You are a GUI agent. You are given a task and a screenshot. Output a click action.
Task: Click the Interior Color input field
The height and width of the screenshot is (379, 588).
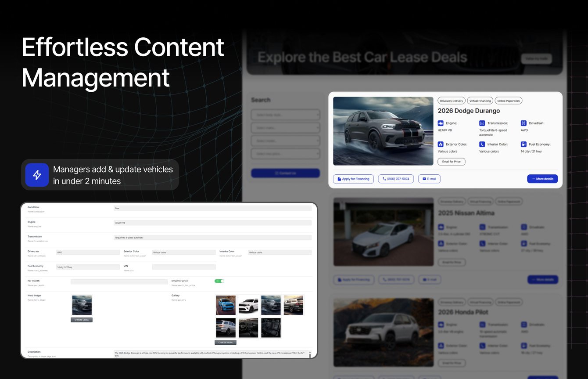click(280, 253)
